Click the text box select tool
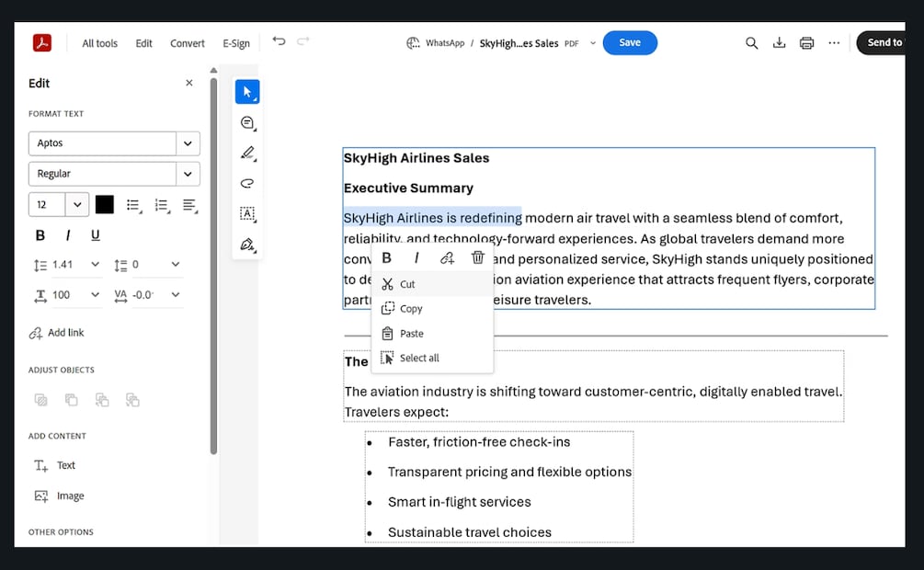Viewport: 924px width, 570px height. pyautogui.click(x=247, y=214)
